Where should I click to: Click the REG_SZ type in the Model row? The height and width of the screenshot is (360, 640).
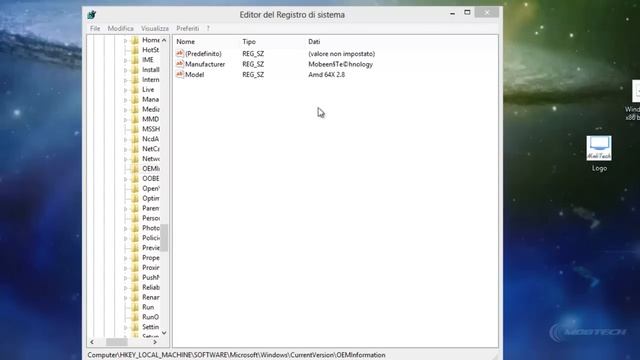click(253, 75)
